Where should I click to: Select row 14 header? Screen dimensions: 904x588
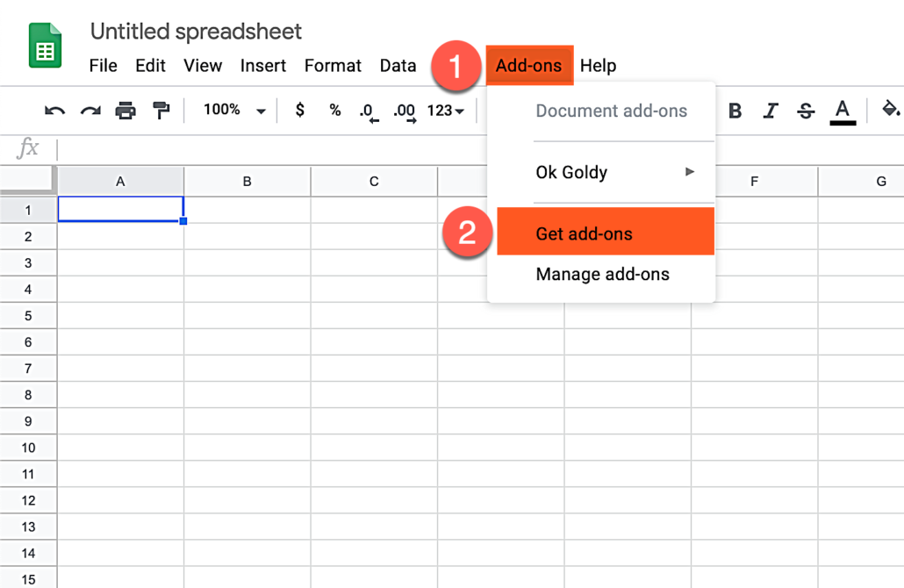click(x=28, y=553)
